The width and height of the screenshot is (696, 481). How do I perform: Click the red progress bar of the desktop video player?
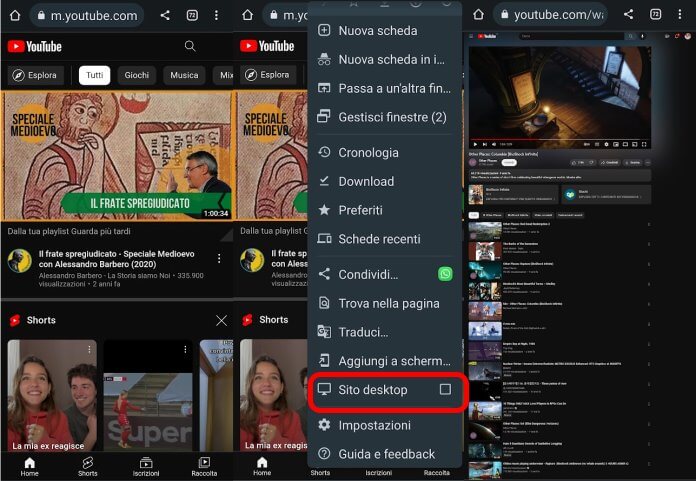click(560, 139)
